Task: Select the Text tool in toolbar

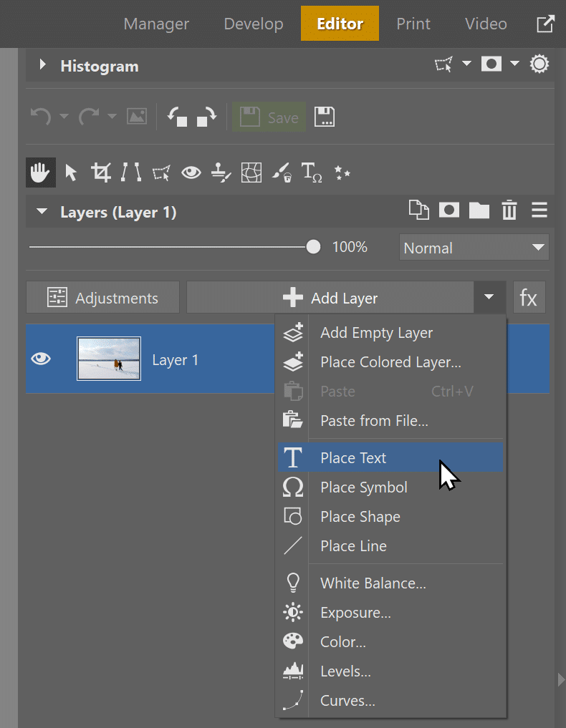Action: pyautogui.click(x=312, y=173)
